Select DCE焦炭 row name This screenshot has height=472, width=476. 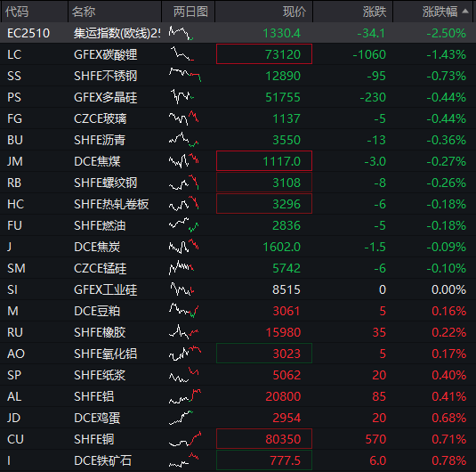(97, 247)
